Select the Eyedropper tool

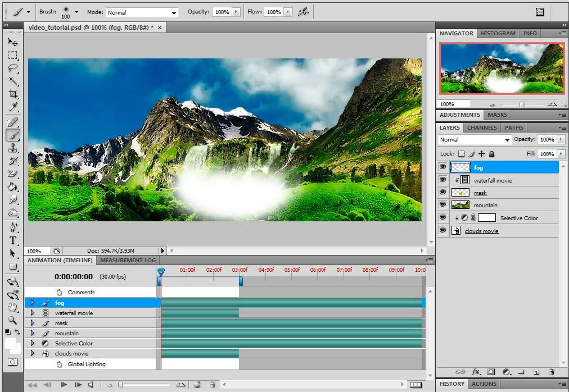pos(13,107)
